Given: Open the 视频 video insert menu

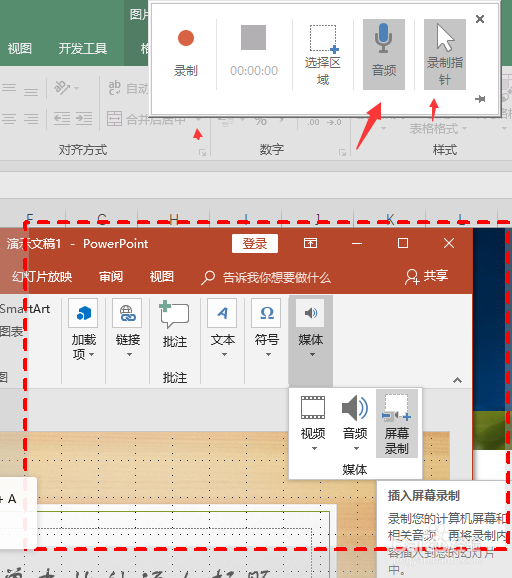Looking at the screenshot, I should click(313, 423).
